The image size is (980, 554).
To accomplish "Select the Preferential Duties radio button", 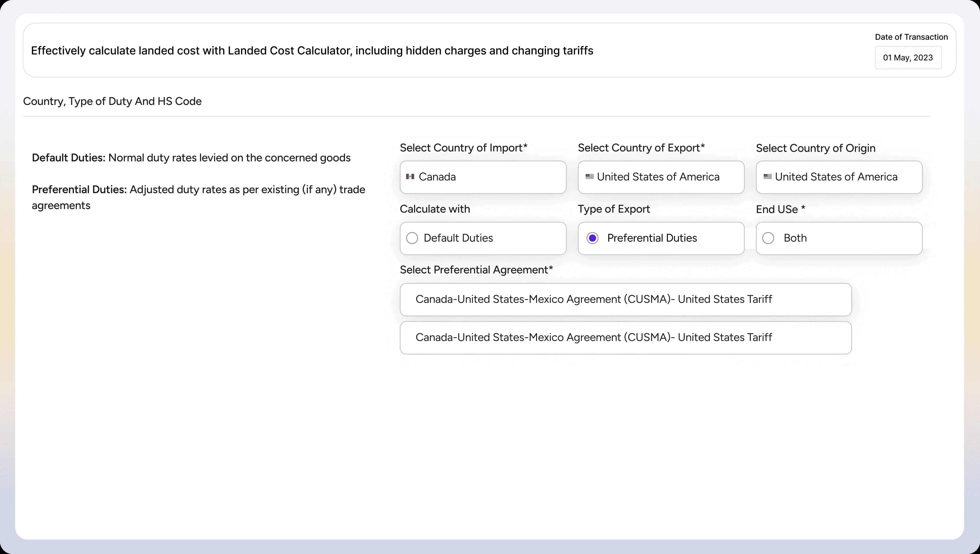I will tap(592, 238).
